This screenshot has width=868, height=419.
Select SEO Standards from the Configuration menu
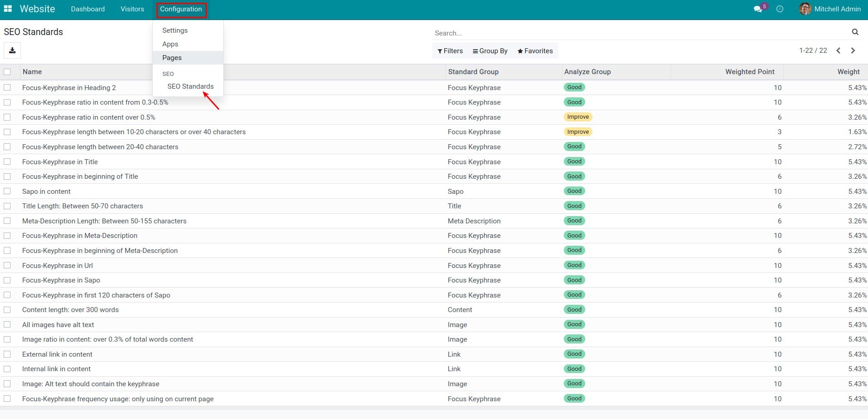click(x=191, y=86)
